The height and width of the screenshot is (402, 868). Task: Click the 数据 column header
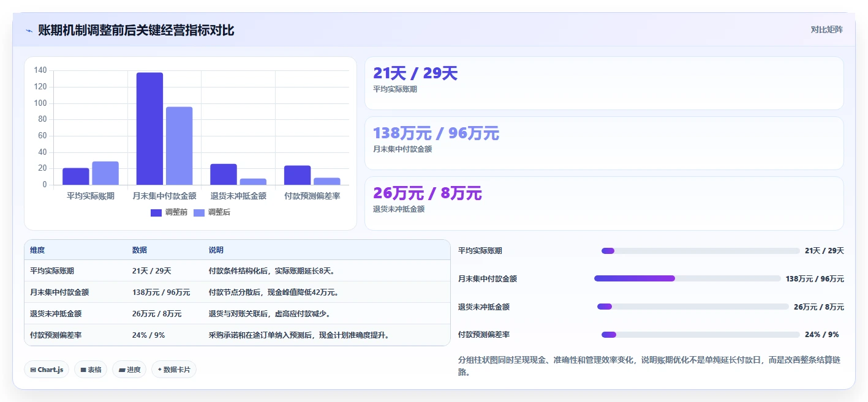tap(140, 250)
